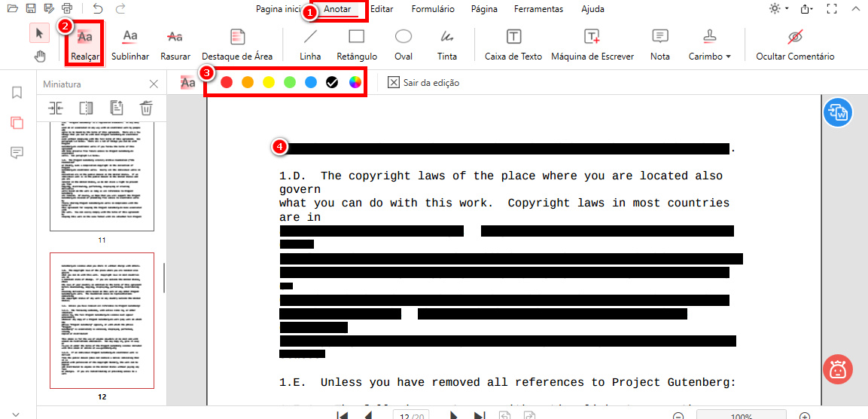This screenshot has height=419, width=868.
Task: Open the share dropdown at top right
Action: point(806,9)
